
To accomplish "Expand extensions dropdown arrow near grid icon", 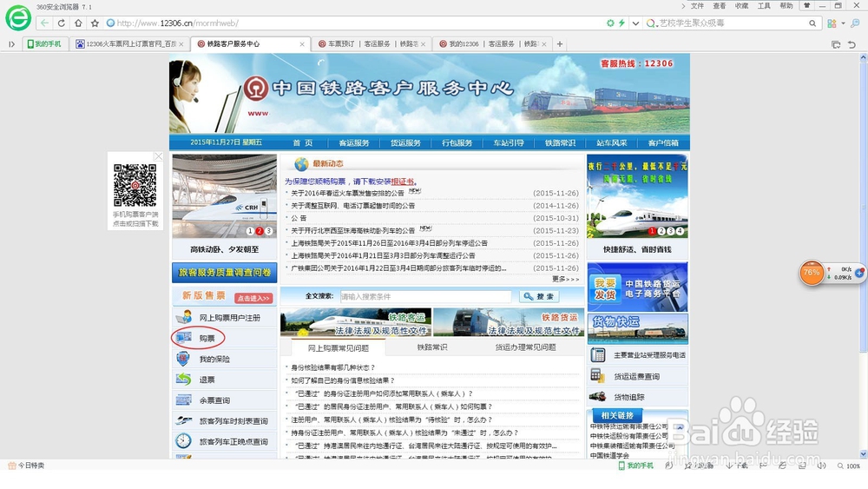I will coord(843,23).
